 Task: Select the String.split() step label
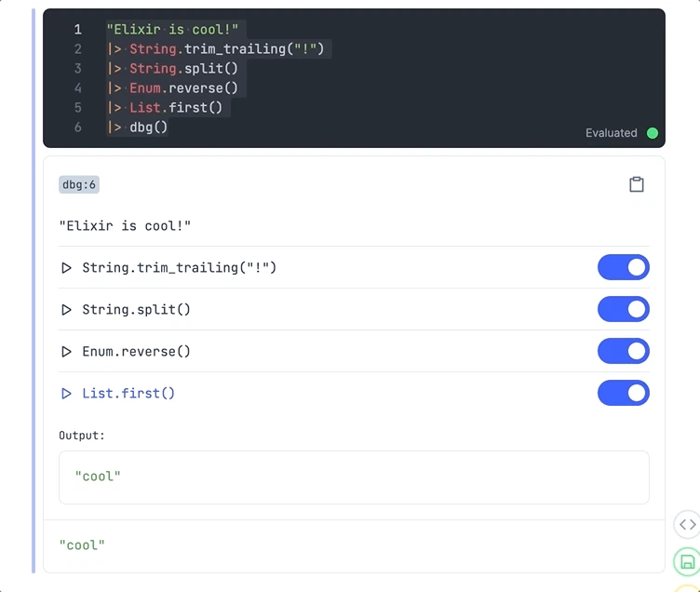tap(136, 310)
